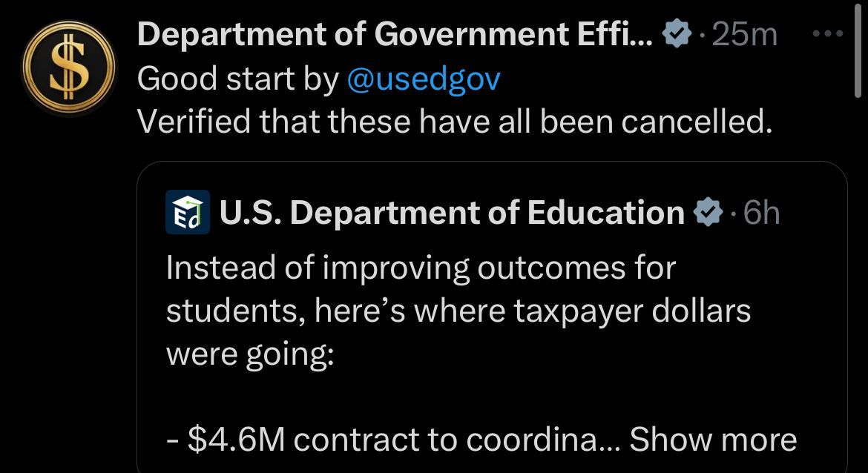Click the 6h quoted post timestamp
The image size is (868, 473).
click(760, 214)
